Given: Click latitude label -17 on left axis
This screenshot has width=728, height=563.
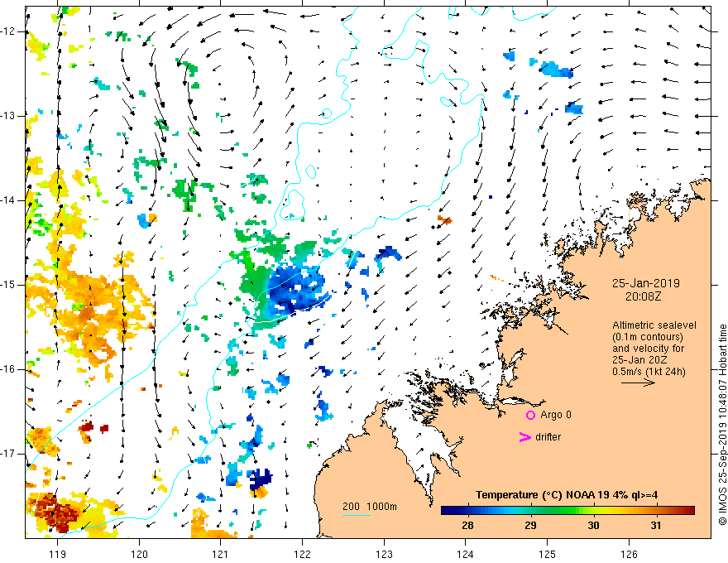Looking at the screenshot, I should point(8,454).
